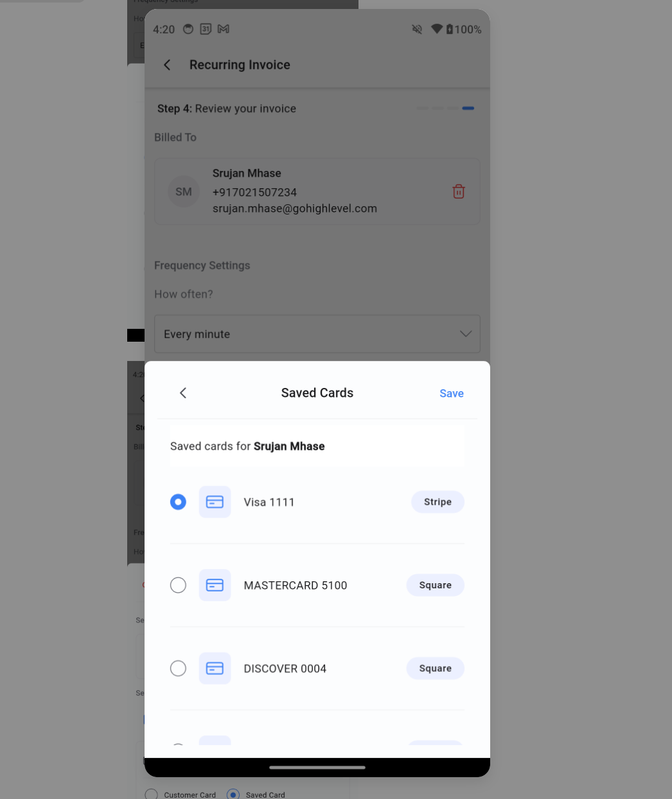The height and width of the screenshot is (799, 672).
Task: Select the Visa 1111 radio button
Action: (x=178, y=502)
